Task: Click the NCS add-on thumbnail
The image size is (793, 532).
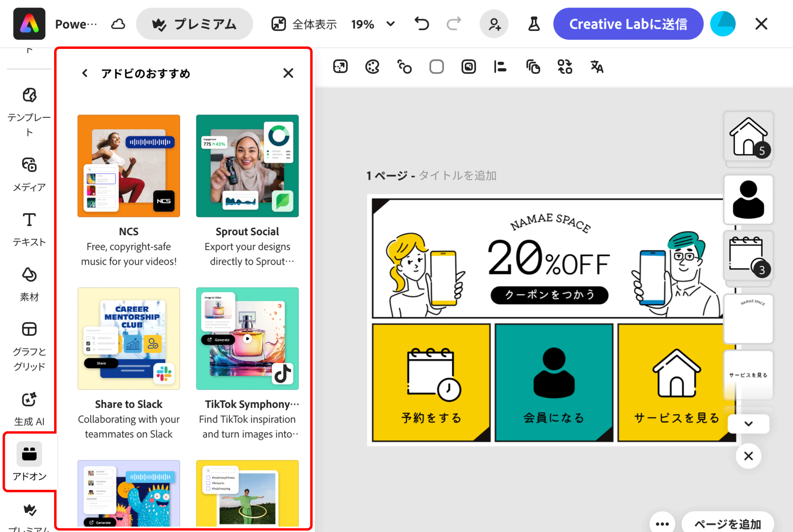Action: [128, 165]
